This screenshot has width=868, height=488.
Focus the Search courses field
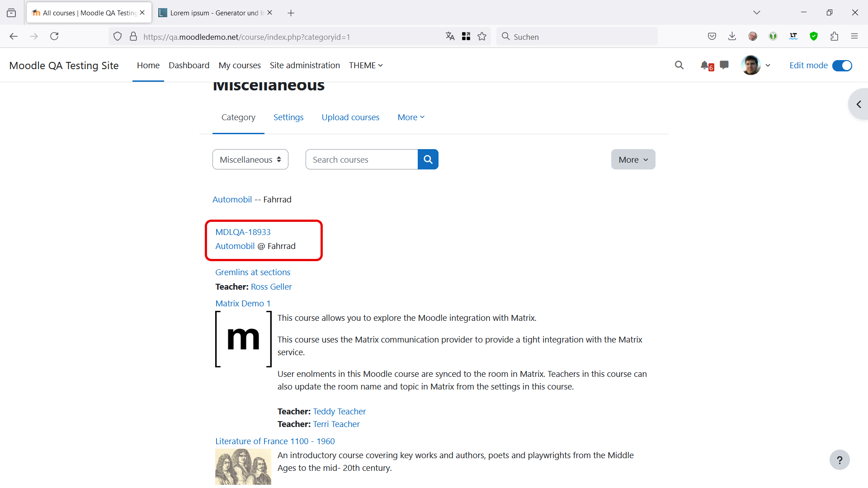362,160
